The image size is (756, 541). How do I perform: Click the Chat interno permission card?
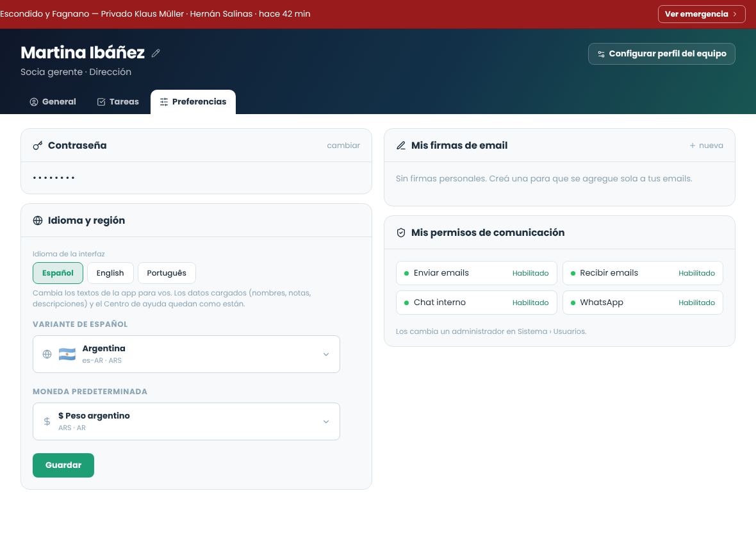pyautogui.click(x=477, y=303)
